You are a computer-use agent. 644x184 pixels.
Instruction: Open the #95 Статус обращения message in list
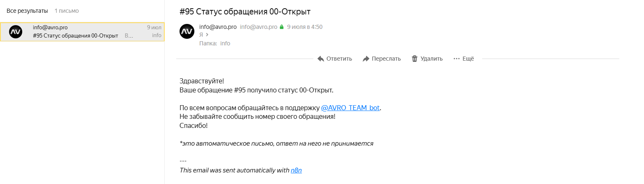pyautogui.click(x=75, y=35)
